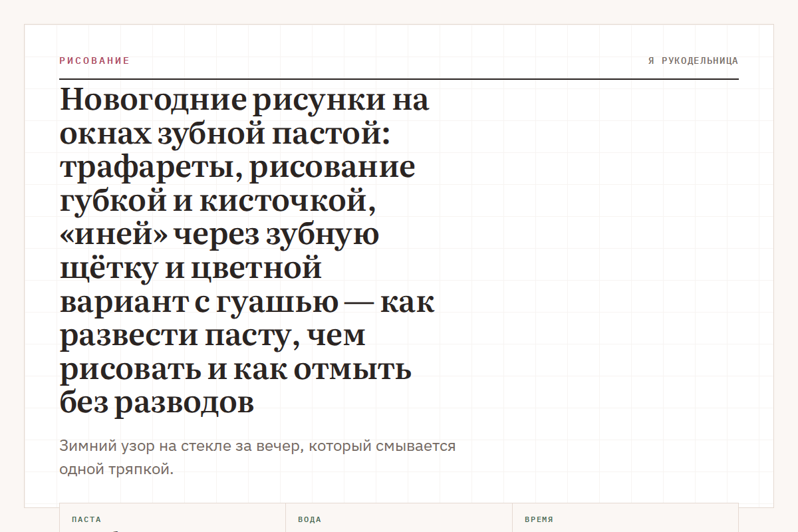Click the ВРЕМЯ label in the info card

(x=539, y=519)
